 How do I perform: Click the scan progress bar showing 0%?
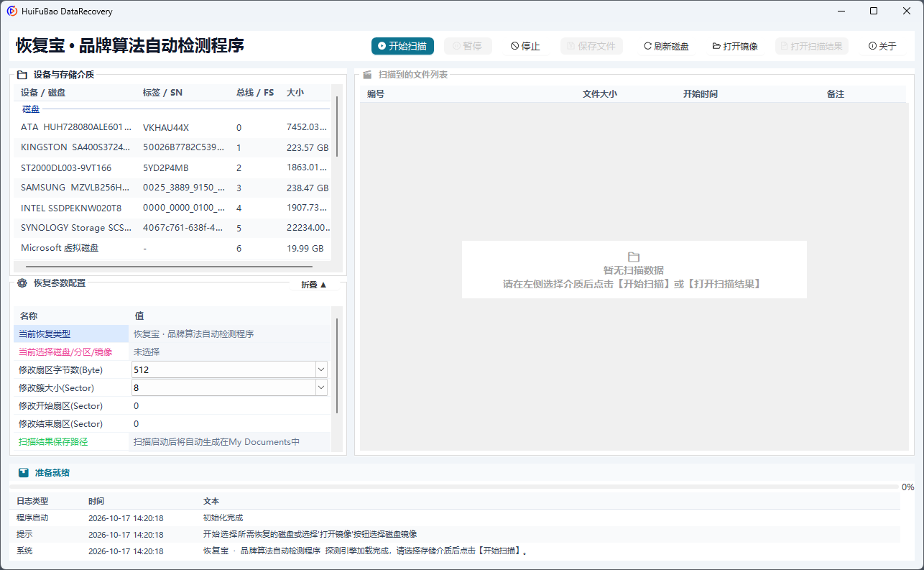[x=454, y=487]
